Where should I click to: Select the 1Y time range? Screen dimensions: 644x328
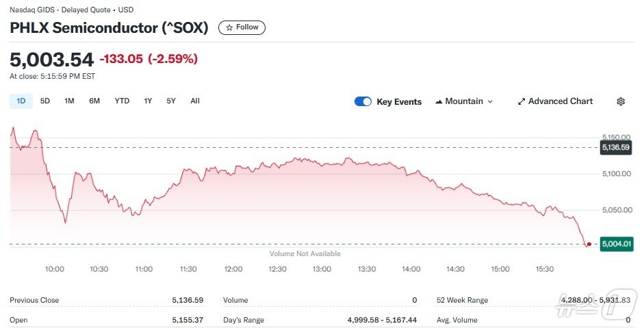point(148,101)
